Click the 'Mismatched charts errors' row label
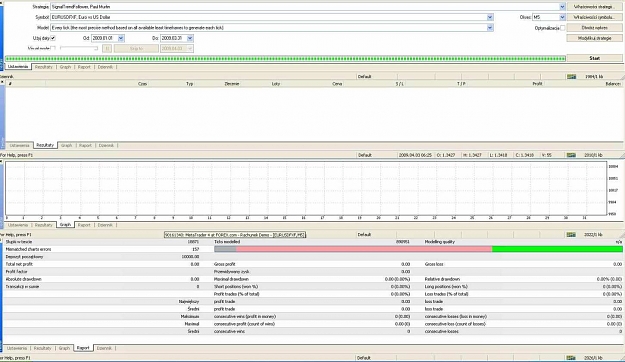The width and height of the screenshot is (625, 362). pyautogui.click(x=28, y=249)
